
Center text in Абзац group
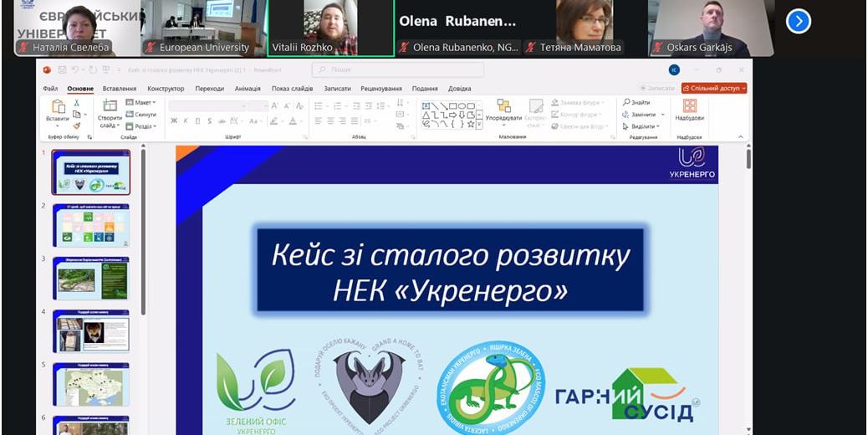330,120
